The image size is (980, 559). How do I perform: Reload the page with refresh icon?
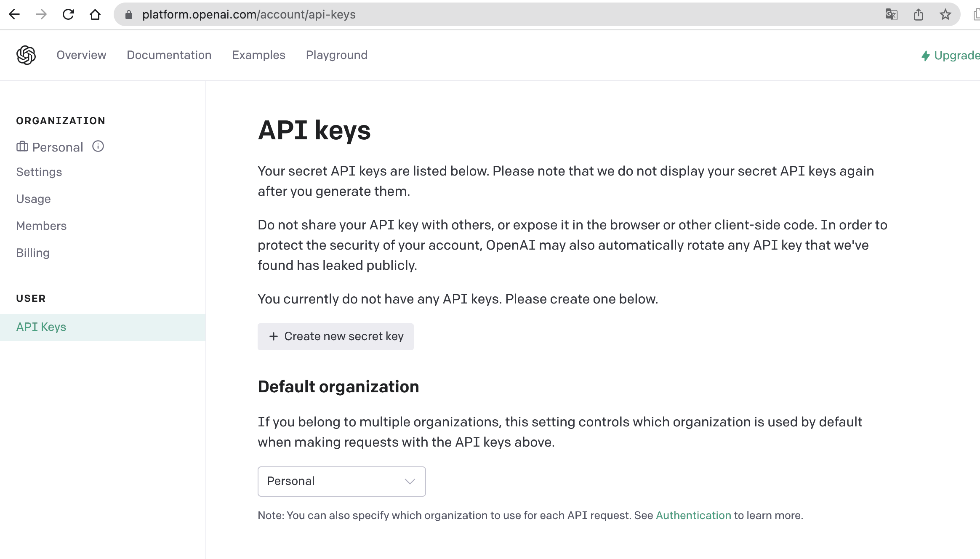click(68, 14)
